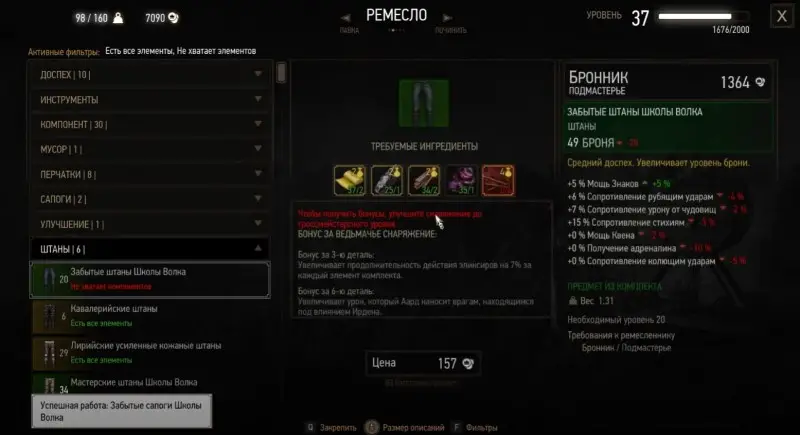Select the yellow cloth ingredient icon
The height and width of the screenshot is (435, 800).
click(349, 180)
